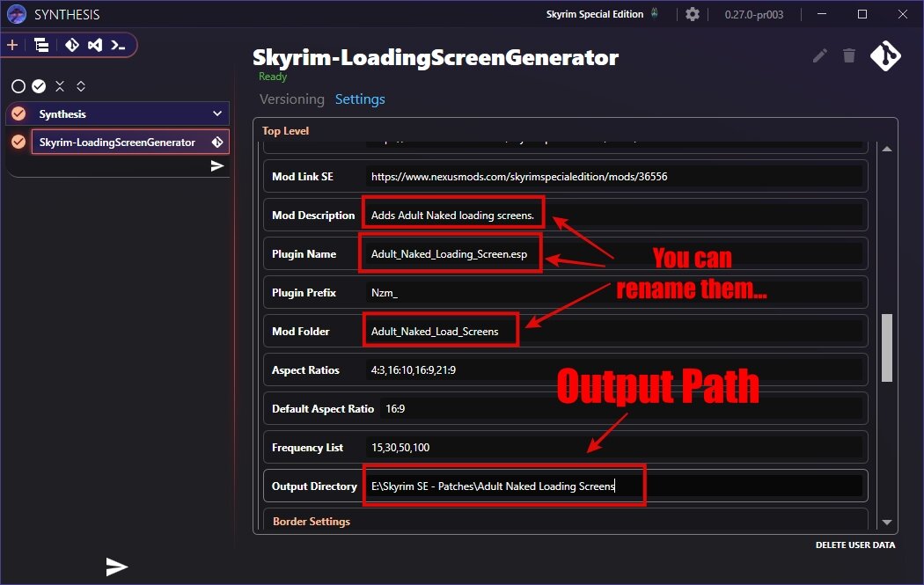
Task: Click the pencil icon to rename the patcher
Action: [819, 56]
